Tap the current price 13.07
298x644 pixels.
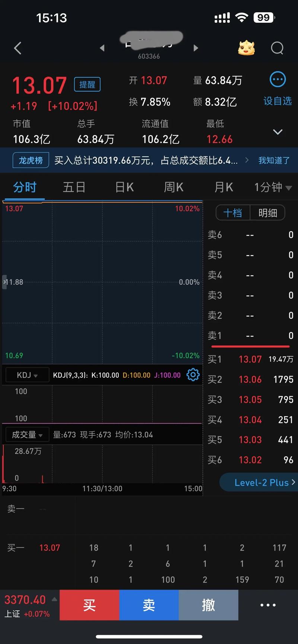pyautogui.click(x=39, y=85)
